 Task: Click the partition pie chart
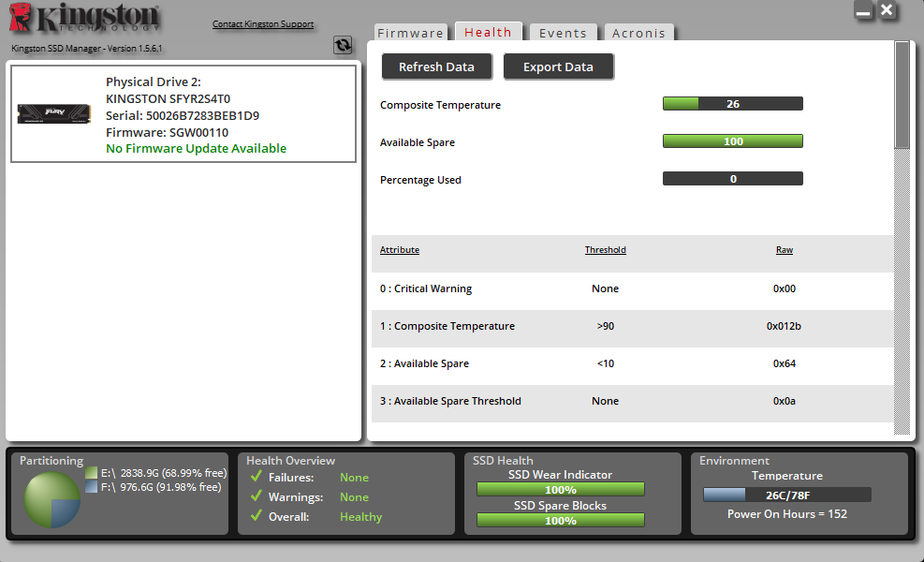(x=51, y=500)
